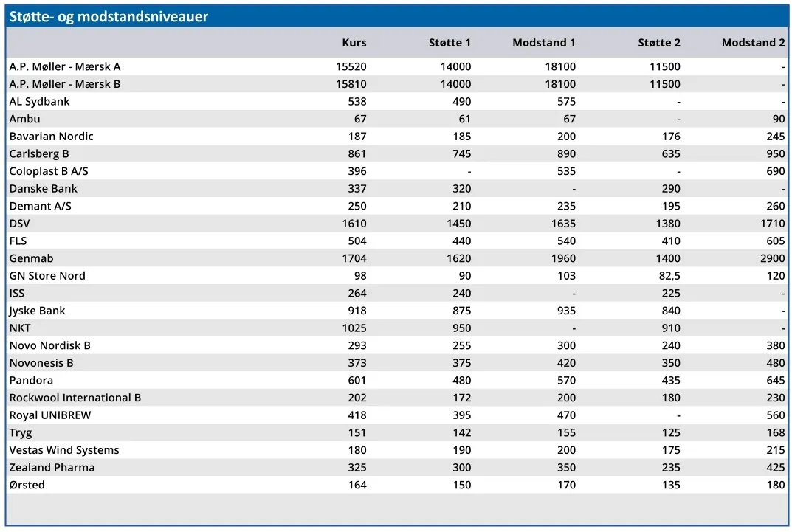Screen dimensions: 792x532
Task: Click the Demant A/S row label
Action: [40, 206]
